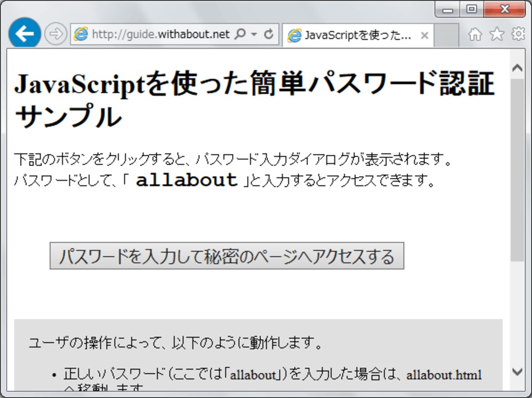Open a new tab with blank tab button

click(x=446, y=35)
